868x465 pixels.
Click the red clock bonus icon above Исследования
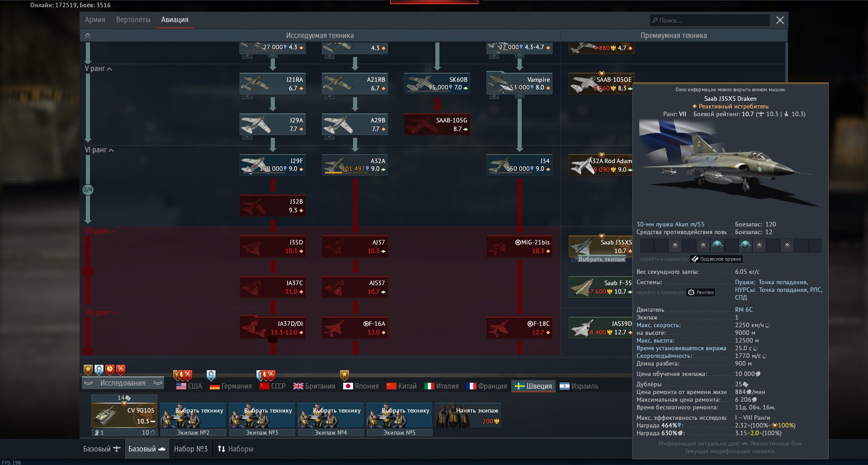pyautogui.click(x=110, y=370)
